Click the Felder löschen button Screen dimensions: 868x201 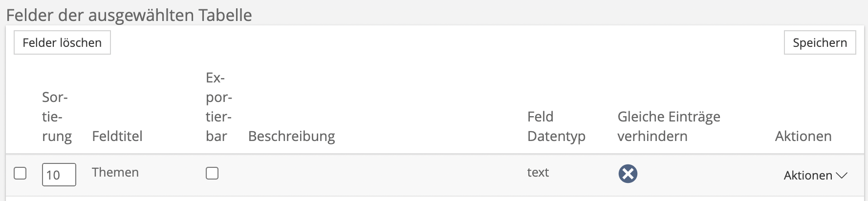[x=62, y=43]
